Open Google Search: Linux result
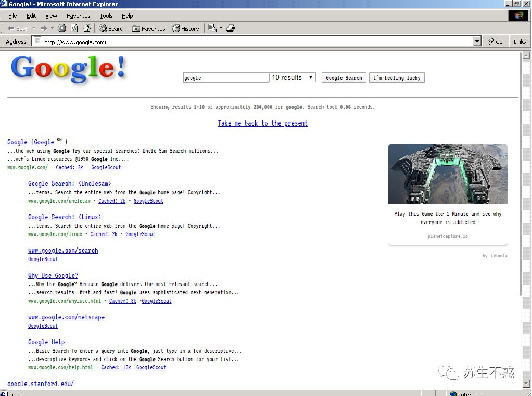The height and width of the screenshot is (396, 532). tap(65, 217)
